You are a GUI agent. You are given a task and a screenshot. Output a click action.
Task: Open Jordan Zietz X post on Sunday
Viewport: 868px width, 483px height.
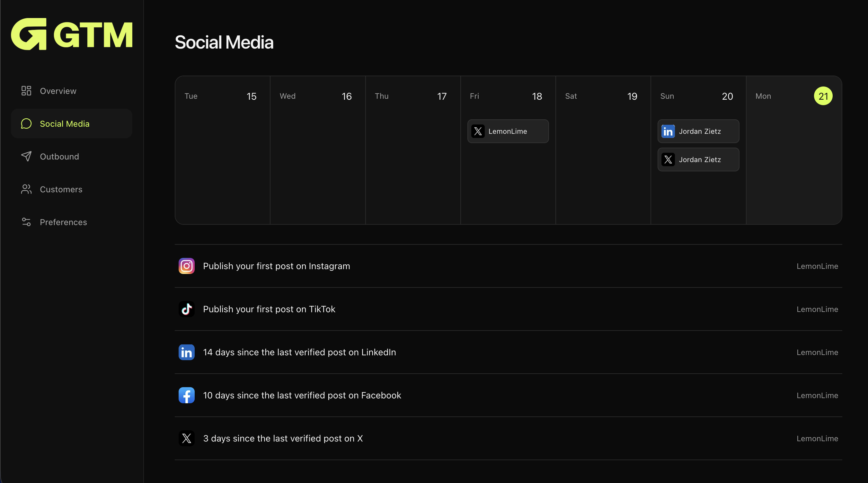point(698,159)
